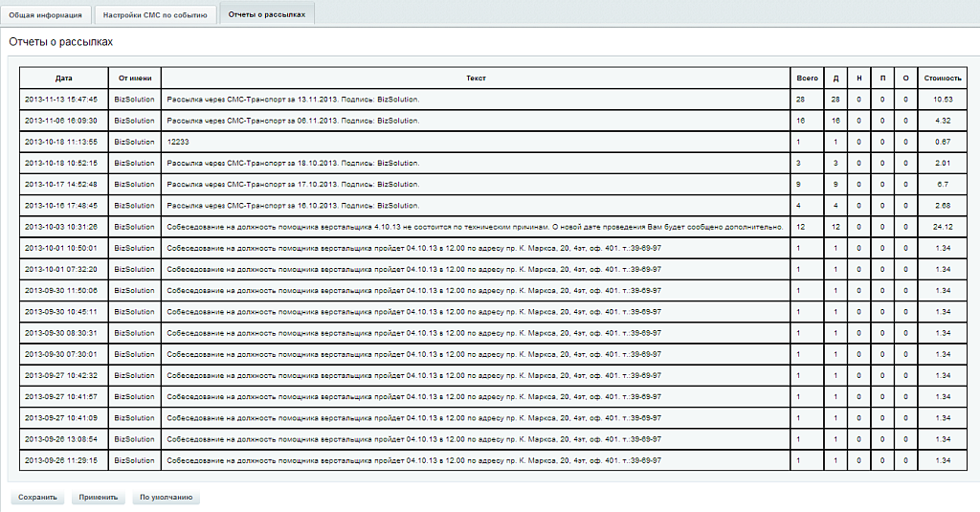Screen dimensions: 980x512
Task: Select the Текст column header
Action: pyautogui.click(x=476, y=78)
